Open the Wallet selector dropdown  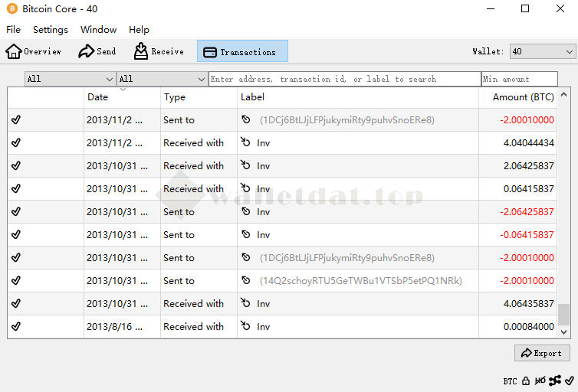[542, 51]
